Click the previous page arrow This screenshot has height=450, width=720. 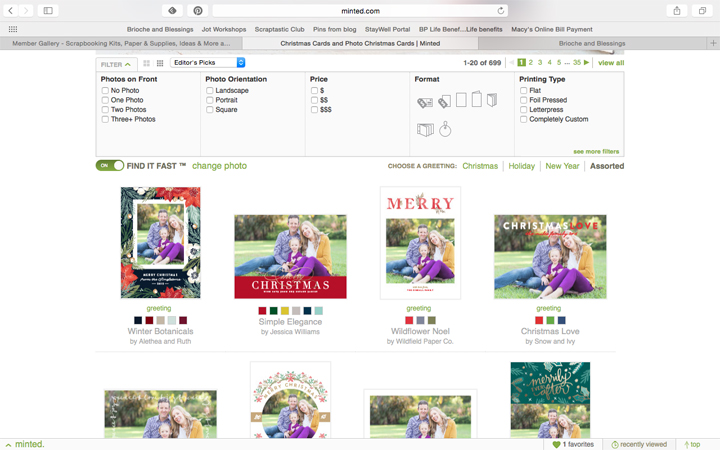511,62
